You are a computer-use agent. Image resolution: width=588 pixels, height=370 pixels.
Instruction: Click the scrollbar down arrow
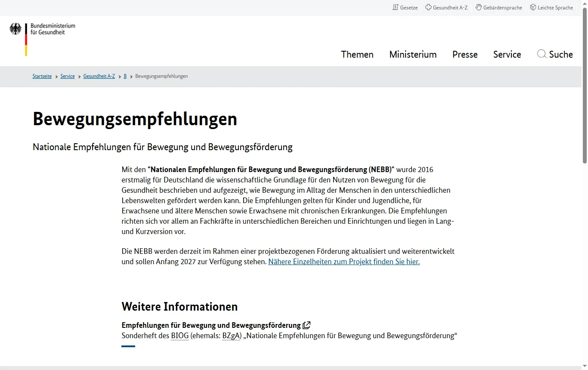point(585,367)
